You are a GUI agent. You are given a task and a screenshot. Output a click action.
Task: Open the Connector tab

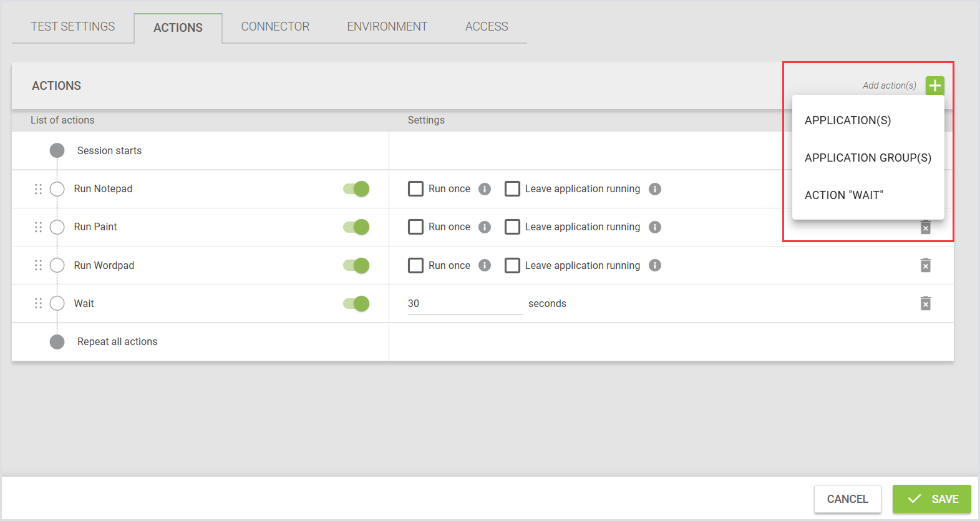click(x=275, y=27)
